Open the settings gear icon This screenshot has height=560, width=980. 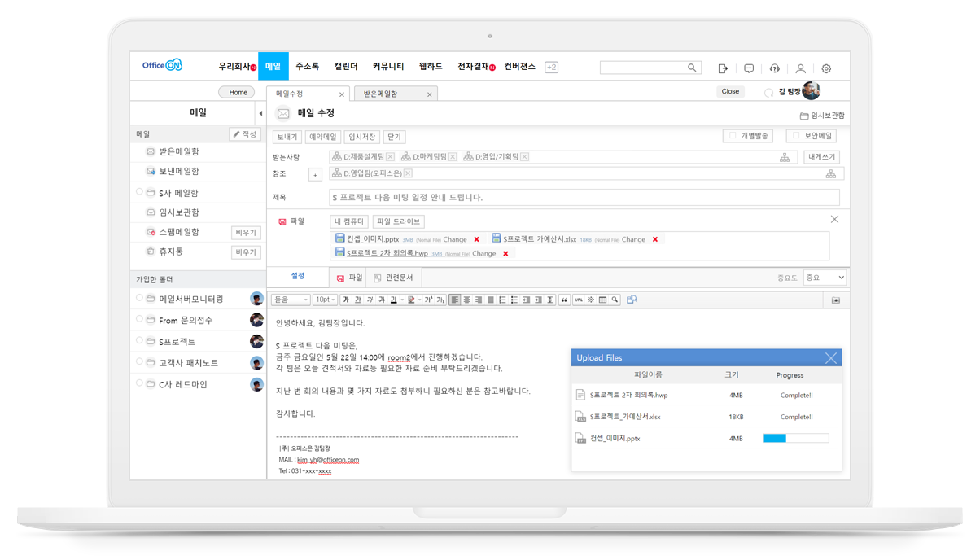coord(826,68)
